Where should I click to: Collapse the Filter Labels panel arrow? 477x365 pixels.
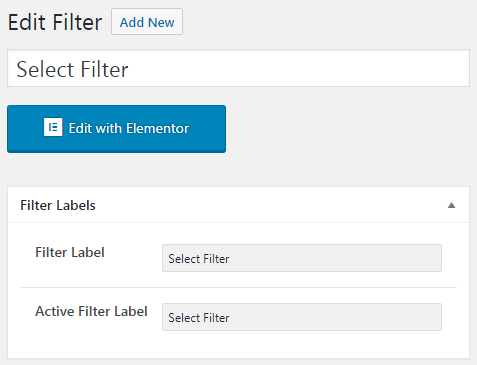click(x=451, y=205)
